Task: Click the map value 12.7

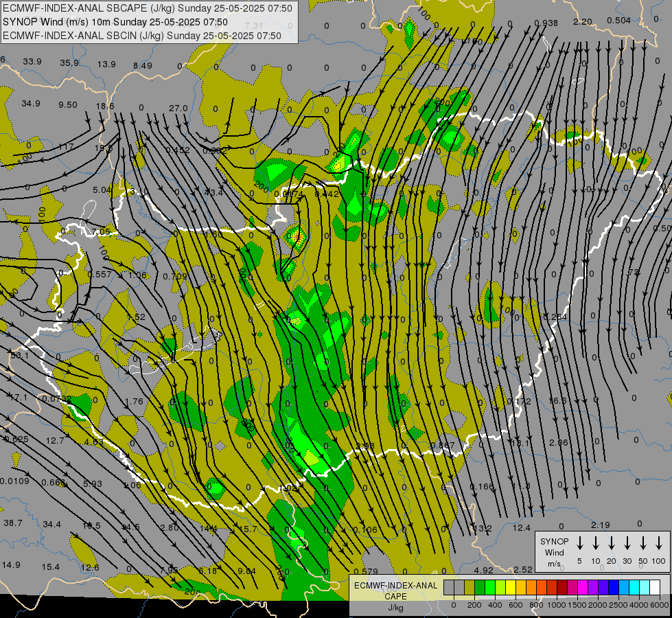Action: tap(55, 441)
